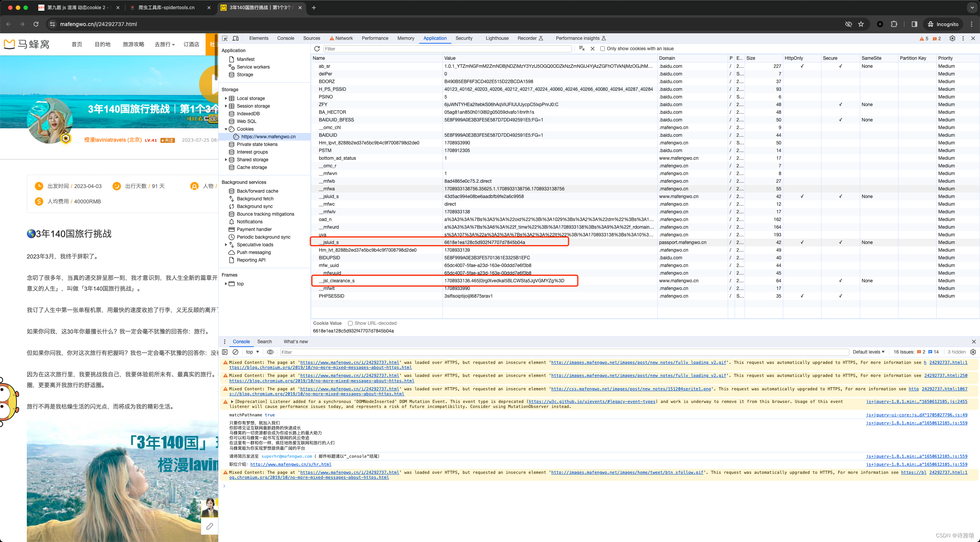This screenshot has width=980, height=542.
Task: Expand Shared storage tree
Action: (x=226, y=160)
